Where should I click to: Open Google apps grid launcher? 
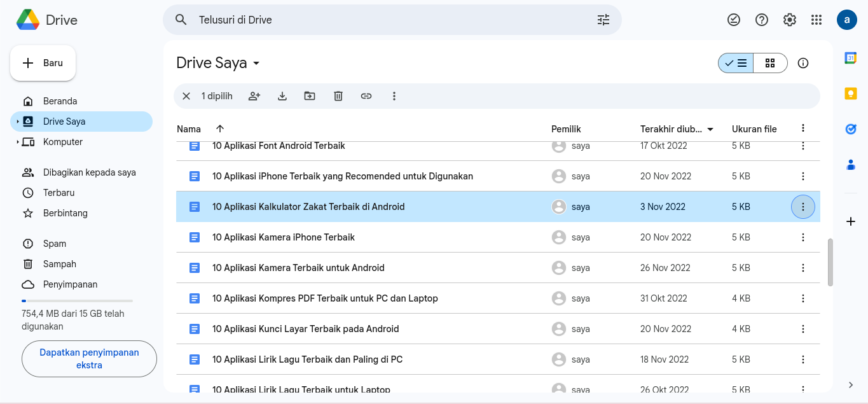coord(816,20)
